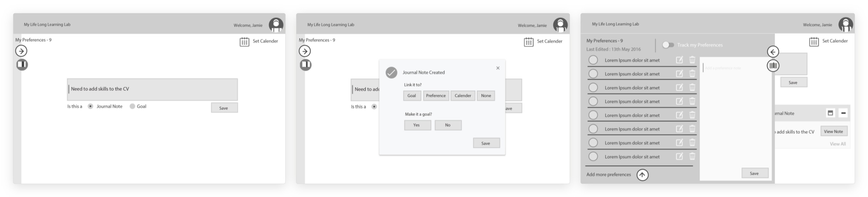This screenshot has width=868, height=197.
Task: Click the partly hidden Save button behind the preferences panel
Action: click(x=794, y=82)
